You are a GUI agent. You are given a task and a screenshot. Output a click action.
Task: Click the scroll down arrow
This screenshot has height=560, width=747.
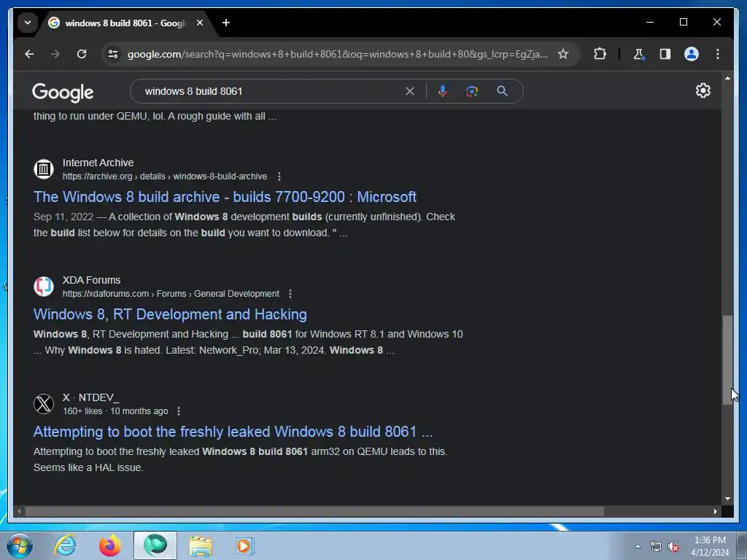(x=727, y=499)
